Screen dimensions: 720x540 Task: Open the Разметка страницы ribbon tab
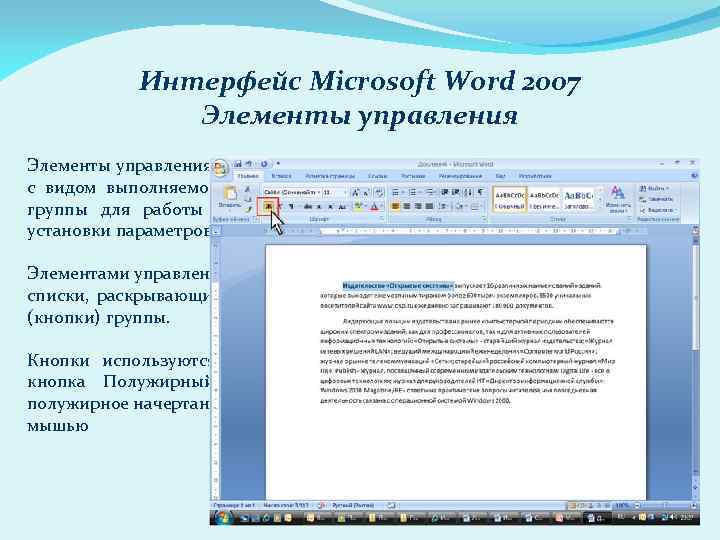click(330, 176)
